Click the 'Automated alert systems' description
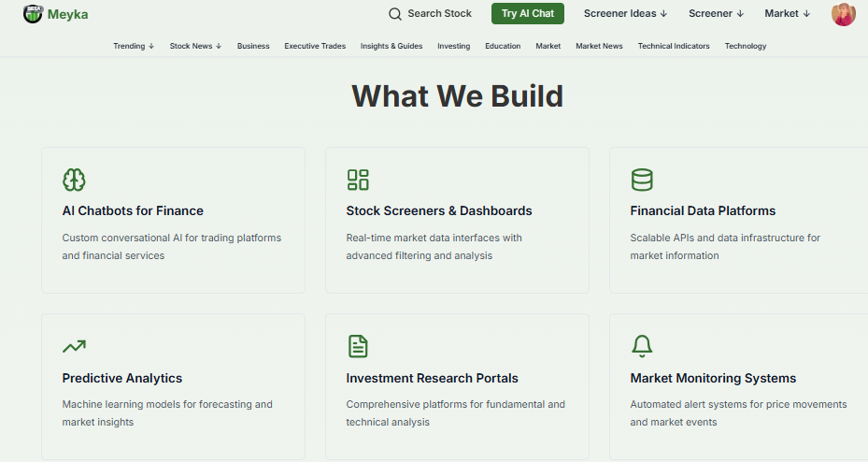 [738, 413]
